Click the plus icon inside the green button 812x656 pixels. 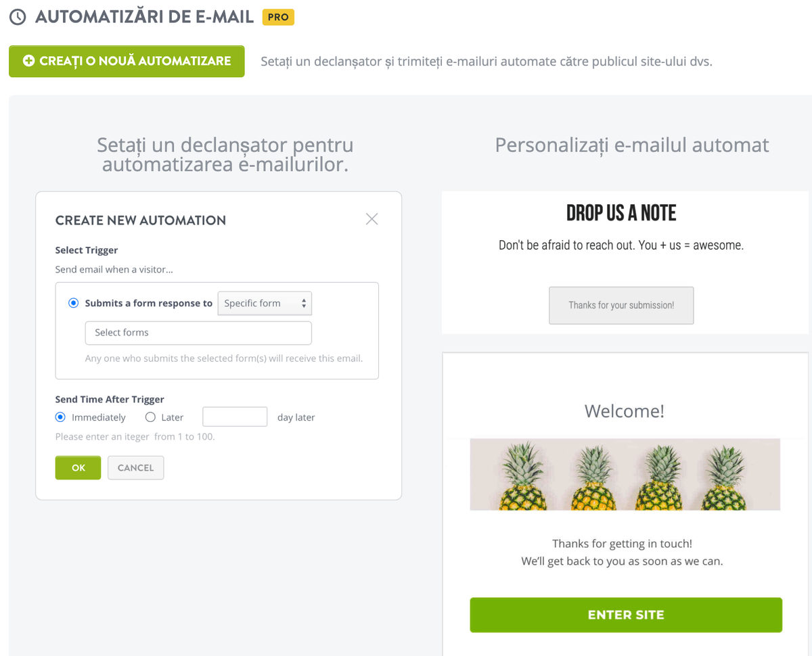(28, 61)
